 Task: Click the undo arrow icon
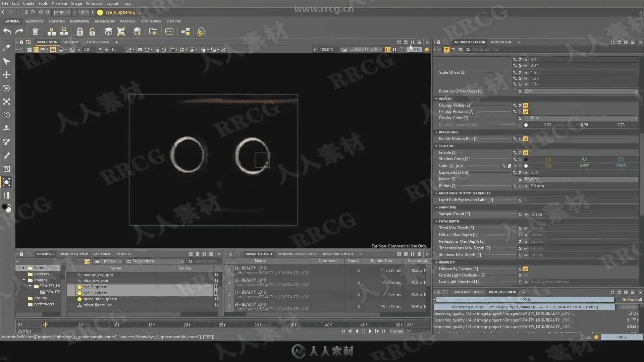(x=7, y=32)
